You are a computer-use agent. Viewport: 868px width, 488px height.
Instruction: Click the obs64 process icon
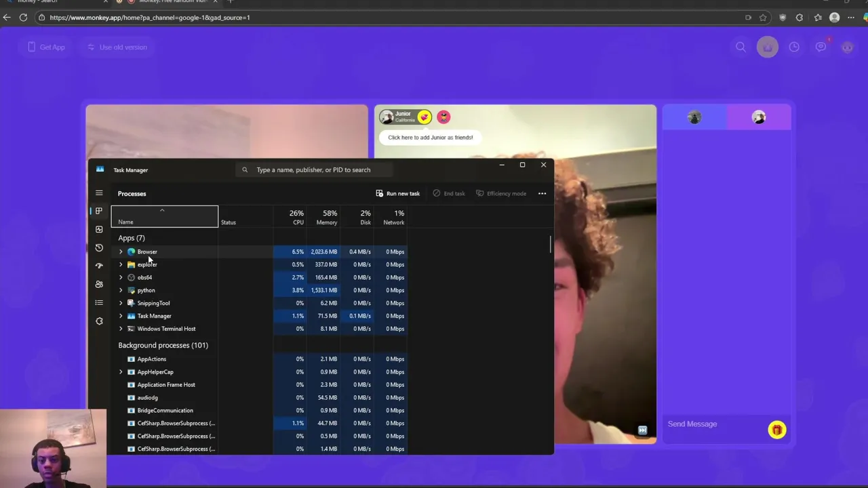132,277
